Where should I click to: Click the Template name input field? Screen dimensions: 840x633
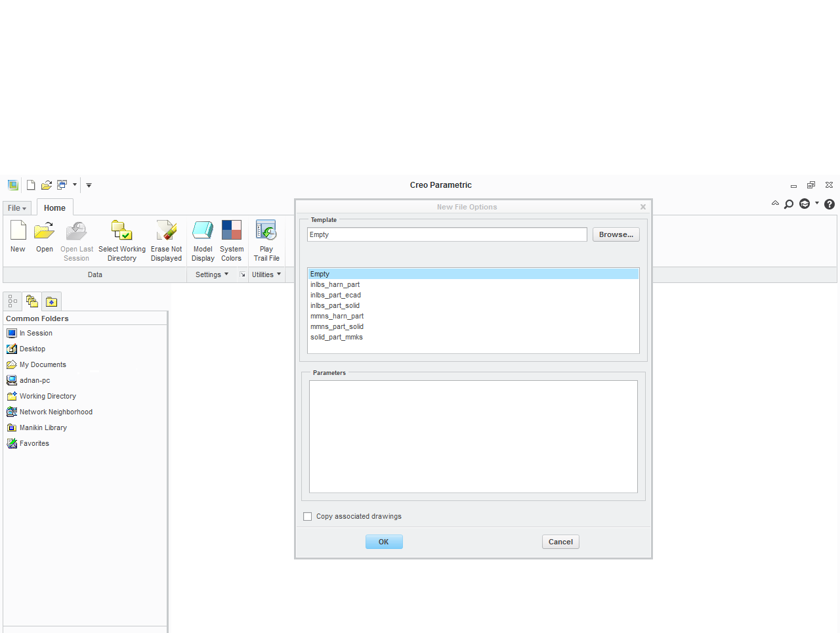(x=447, y=234)
